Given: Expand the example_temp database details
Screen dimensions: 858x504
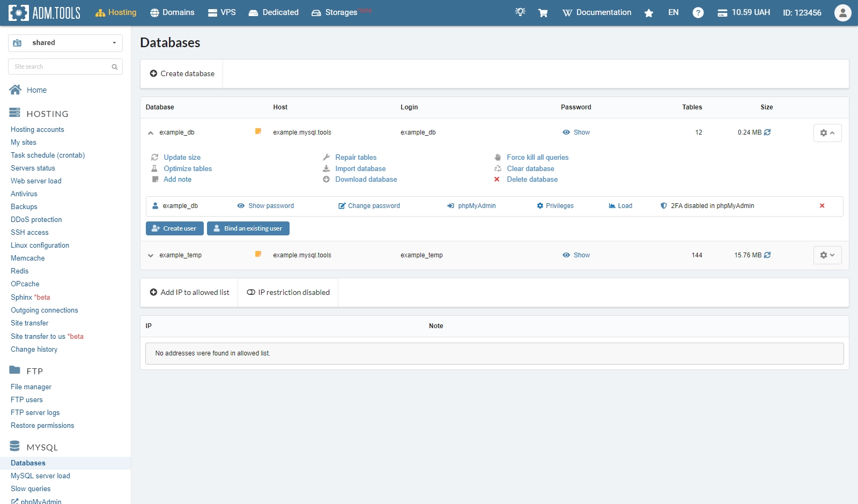Looking at the screenshot, I should 151,255.
